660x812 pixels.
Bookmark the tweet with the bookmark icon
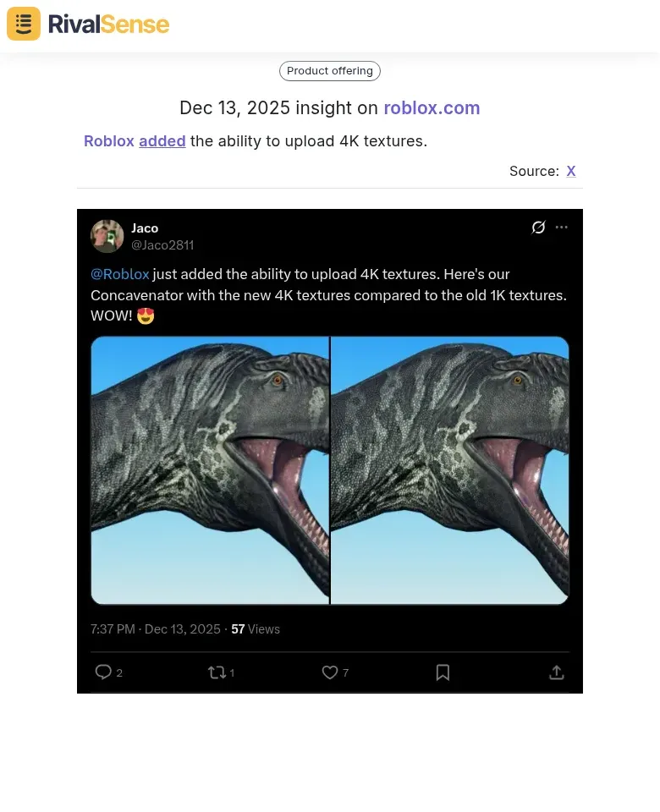[x=443, y=672]
